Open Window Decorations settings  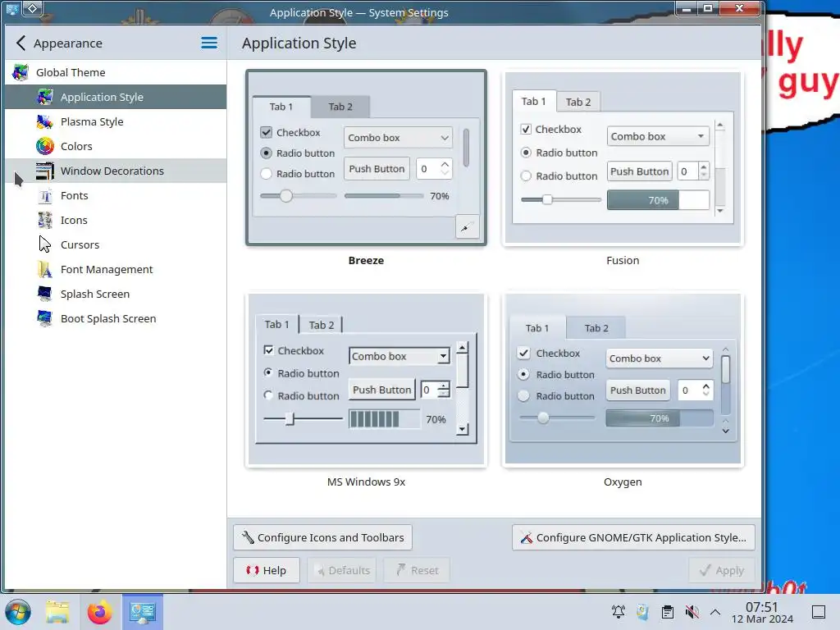coord(116,171)
